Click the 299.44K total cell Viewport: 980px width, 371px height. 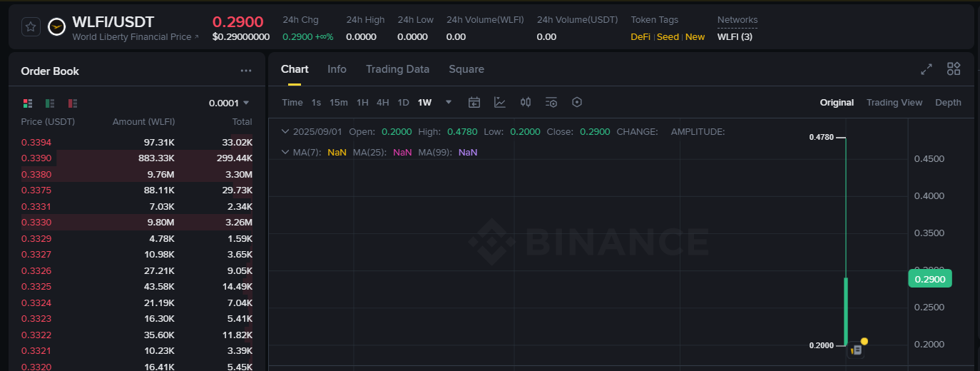(x=235, y=158)
